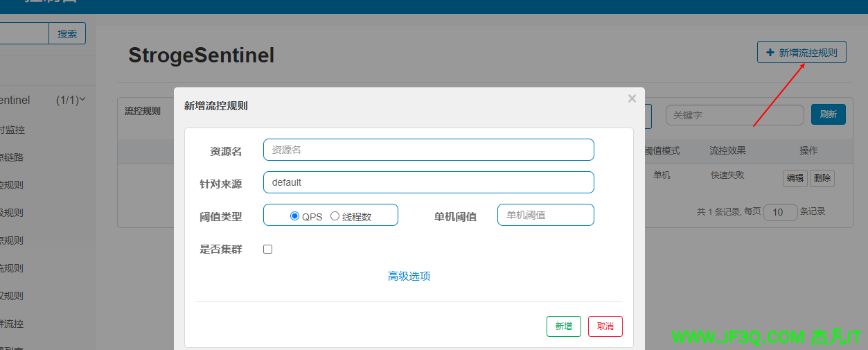Focus the 关键字 search field
Viewport: 868px width, 350px height.
[x=734, y=115]
